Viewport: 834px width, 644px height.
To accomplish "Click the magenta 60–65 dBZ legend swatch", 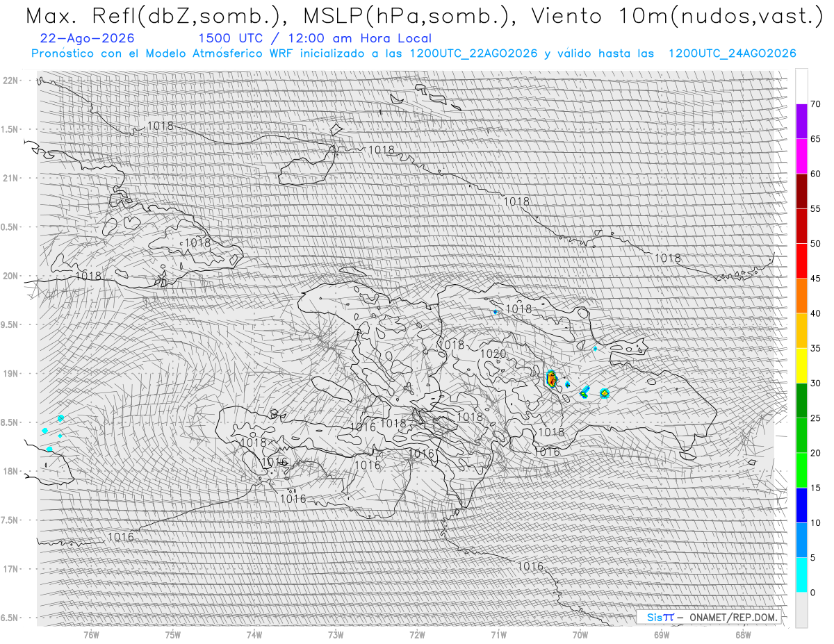I will (801, 156).
